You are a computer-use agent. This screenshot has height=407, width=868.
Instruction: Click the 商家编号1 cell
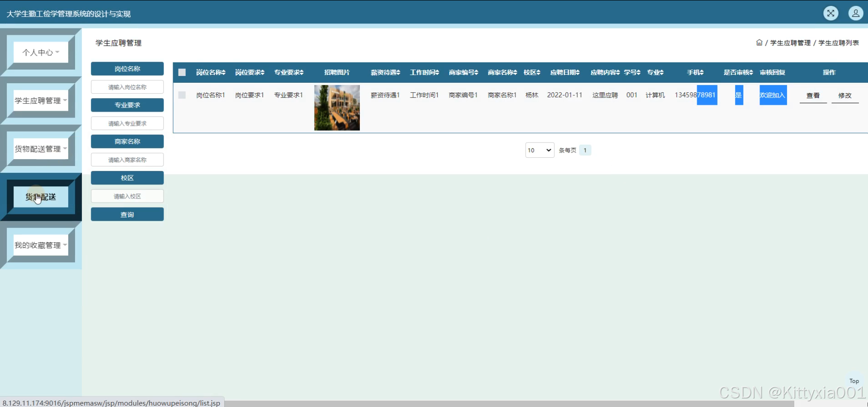[x=463, y=95]
